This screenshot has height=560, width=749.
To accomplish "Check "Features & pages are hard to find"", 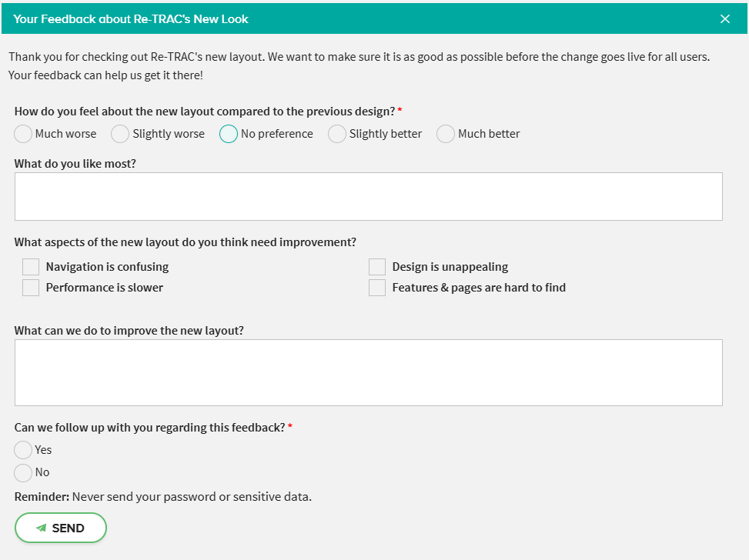I will [x=377, y=288].
